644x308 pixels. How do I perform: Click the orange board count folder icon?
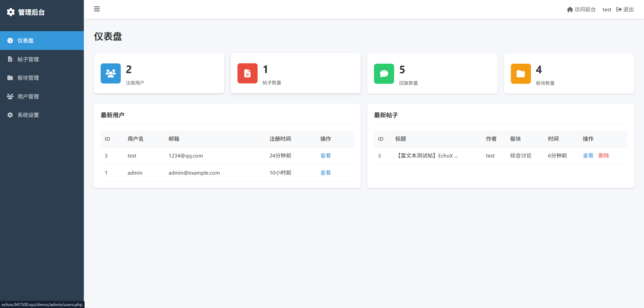tap(520, 73)
